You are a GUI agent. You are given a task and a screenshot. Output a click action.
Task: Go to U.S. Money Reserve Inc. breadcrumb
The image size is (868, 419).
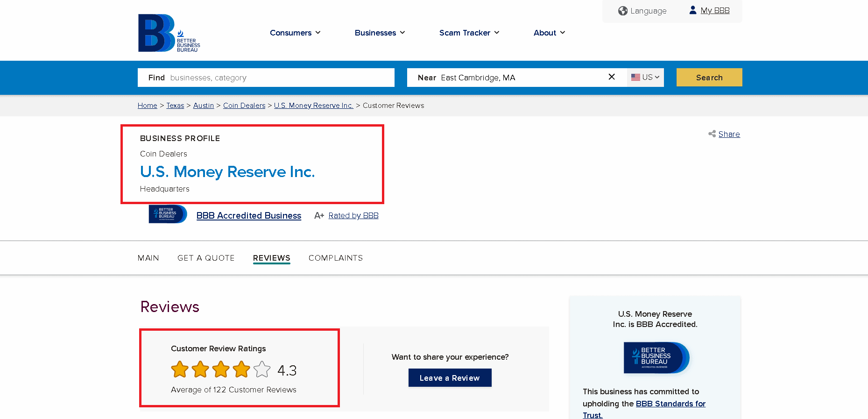tap(314, 106)
